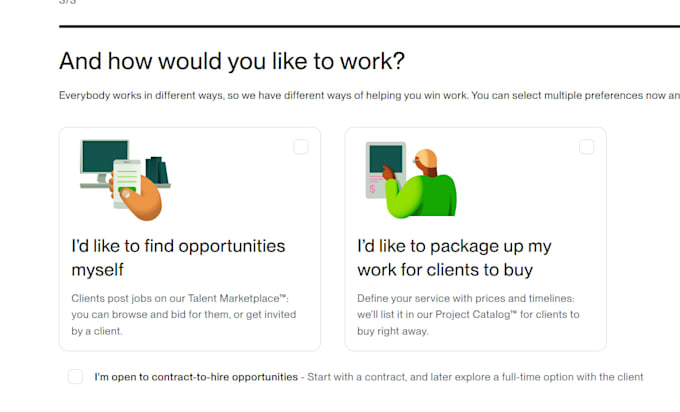Enable the contract-to-hire opportunities checkbox
The image size is (680, 412).
pos(75,376)
